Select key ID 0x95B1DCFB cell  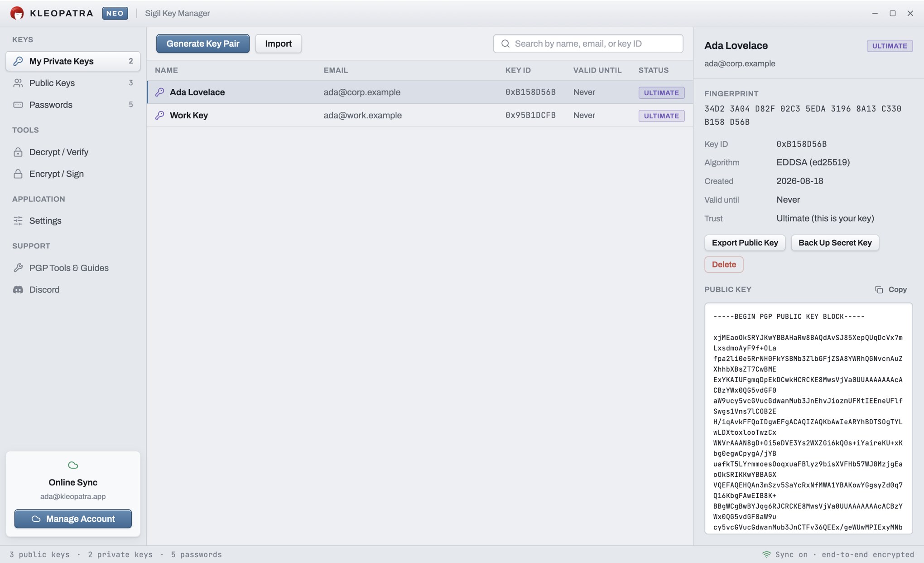(x=530, y=116)
